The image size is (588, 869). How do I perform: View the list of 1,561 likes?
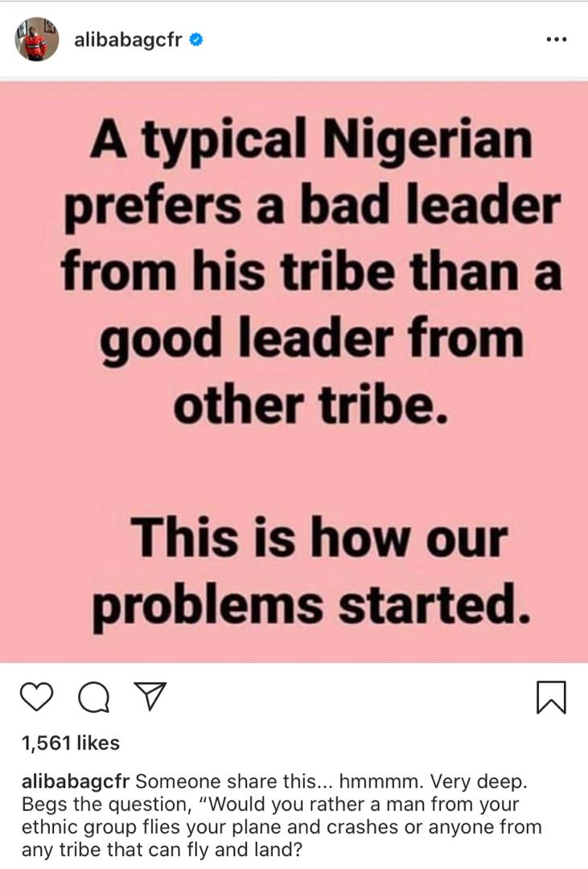click(x=70, y=743)
